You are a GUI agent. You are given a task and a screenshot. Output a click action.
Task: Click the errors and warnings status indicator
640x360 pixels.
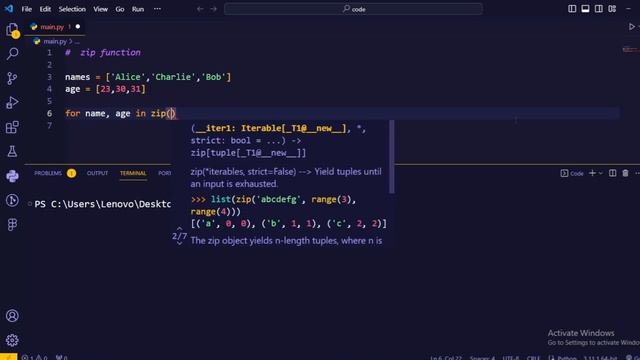tap(35, 357)
